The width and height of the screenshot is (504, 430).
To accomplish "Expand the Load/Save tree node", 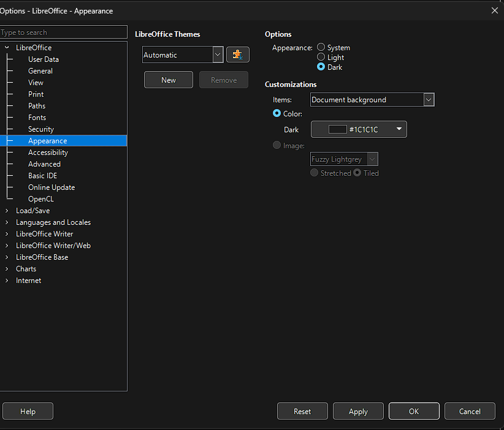I will [x=7, y=211].
